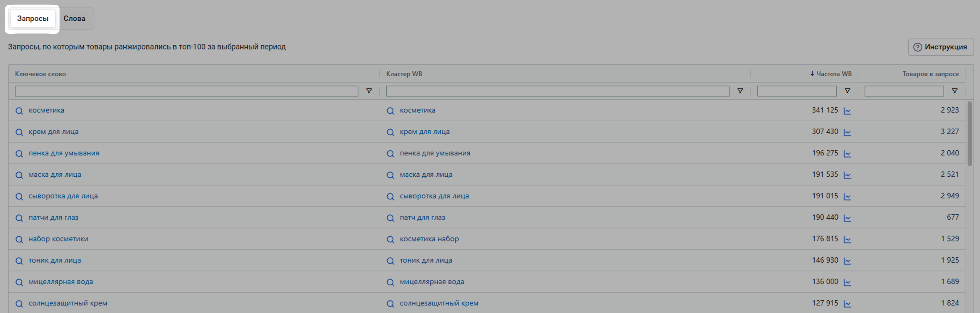Open filter options for Кластер WB column
Image resolution: width=980 pixels, height=313 pixels.
[740, 91]
